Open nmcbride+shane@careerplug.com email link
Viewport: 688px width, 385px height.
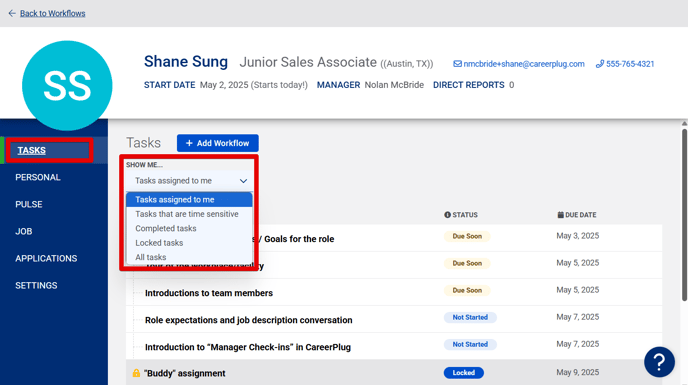click(x=524, y=64)
